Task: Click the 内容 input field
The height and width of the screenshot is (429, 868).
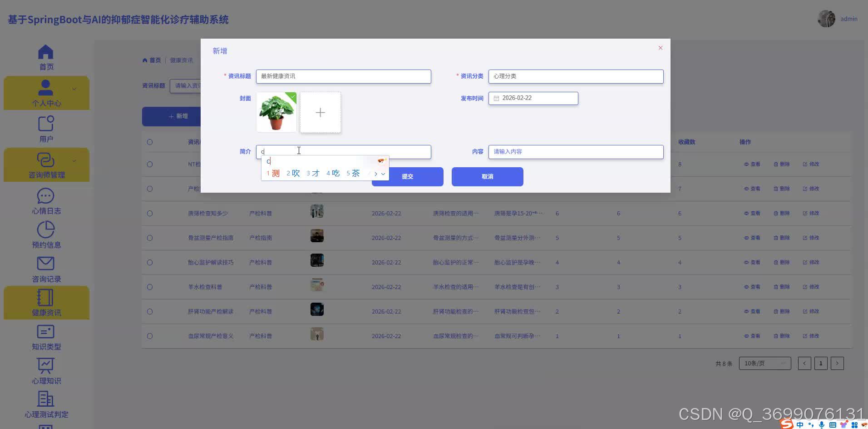Action: tap(576, 152)
